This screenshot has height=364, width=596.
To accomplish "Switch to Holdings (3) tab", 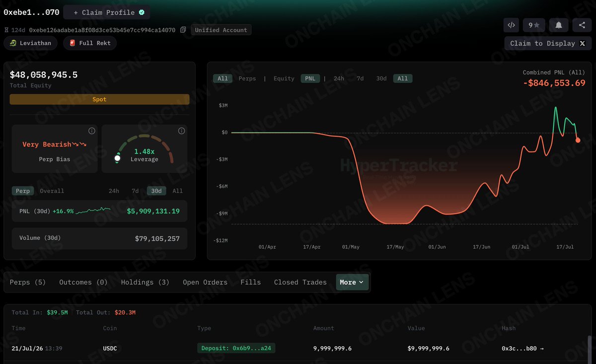I will coord(145,282).
